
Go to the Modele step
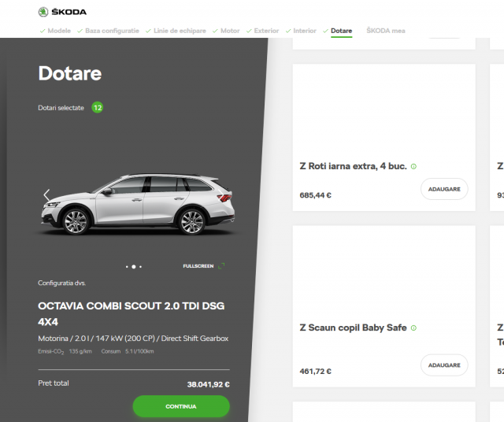58,31
